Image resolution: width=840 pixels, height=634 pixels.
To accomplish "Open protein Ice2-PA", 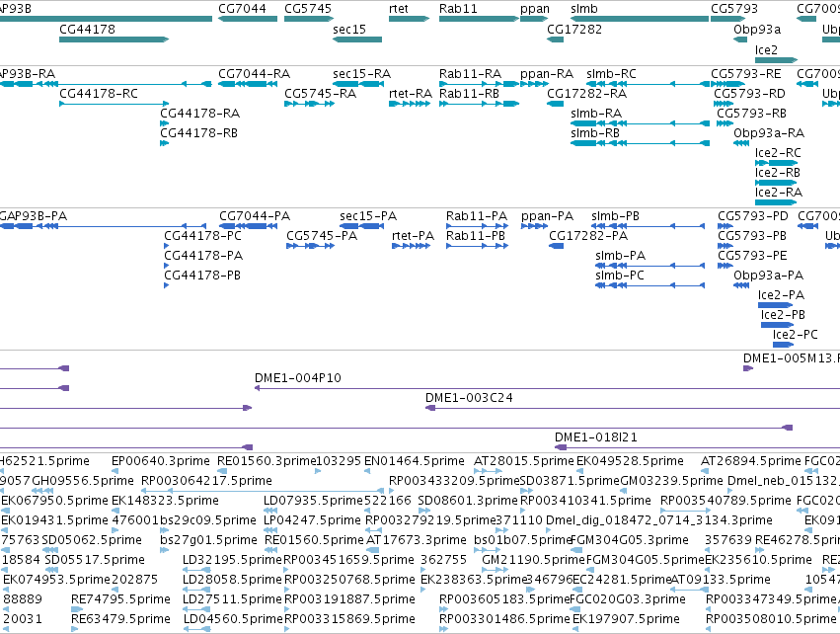I will click(781, 295).
